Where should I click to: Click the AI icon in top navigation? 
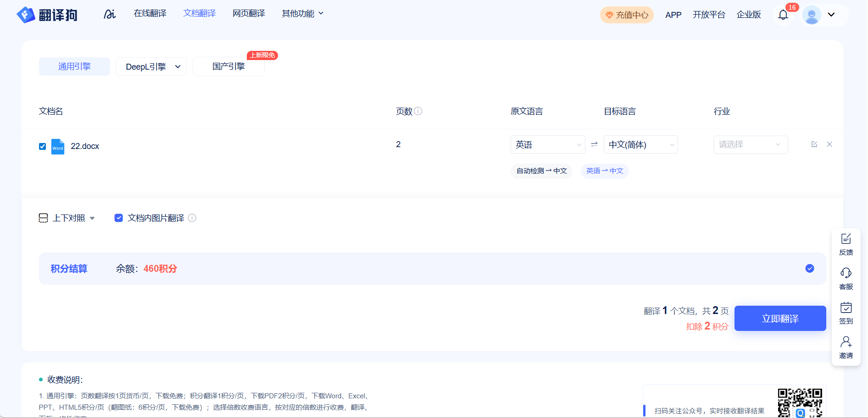click(x=110, y=14)
